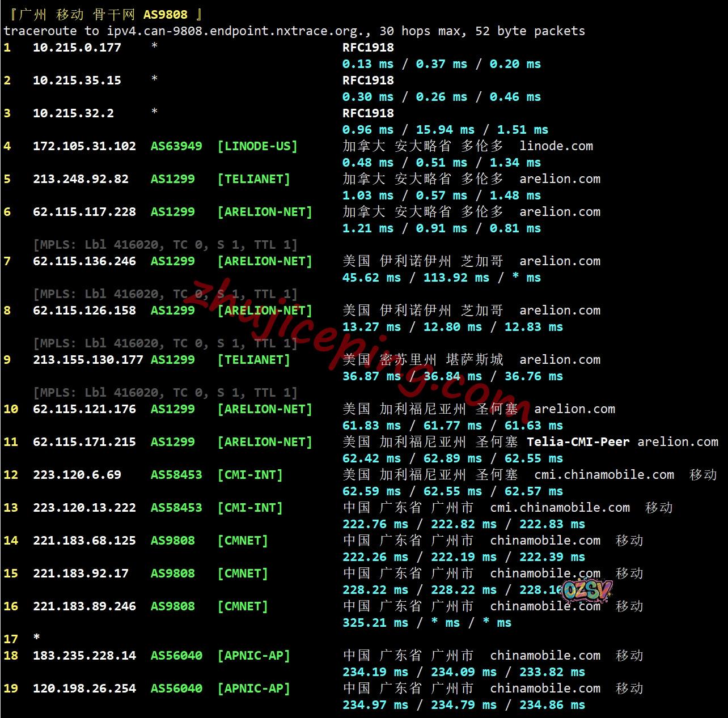
Task: Click the cmi.chinamobile.com domain on hop 12
Action: [x=604, y=475]
